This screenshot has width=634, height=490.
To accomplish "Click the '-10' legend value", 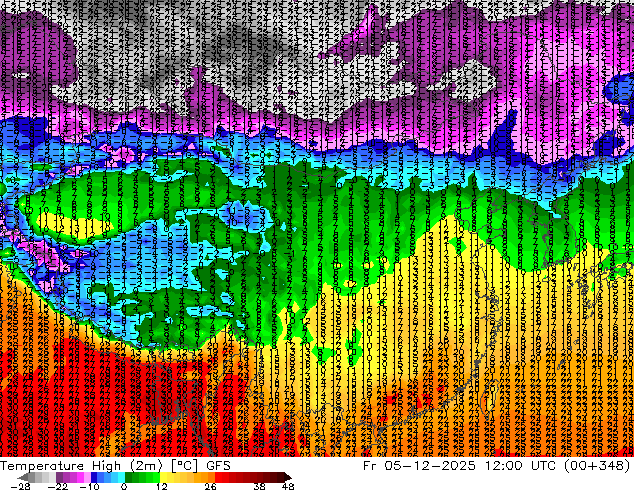I will (89, 486).
